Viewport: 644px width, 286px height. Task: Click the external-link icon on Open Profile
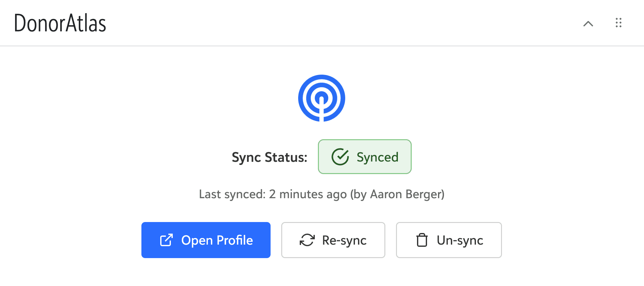166,240
